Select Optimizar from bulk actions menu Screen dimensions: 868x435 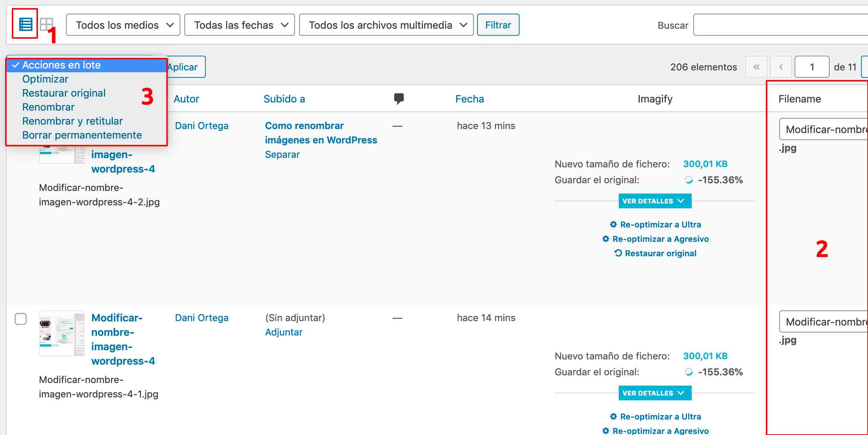coord(45,79)
